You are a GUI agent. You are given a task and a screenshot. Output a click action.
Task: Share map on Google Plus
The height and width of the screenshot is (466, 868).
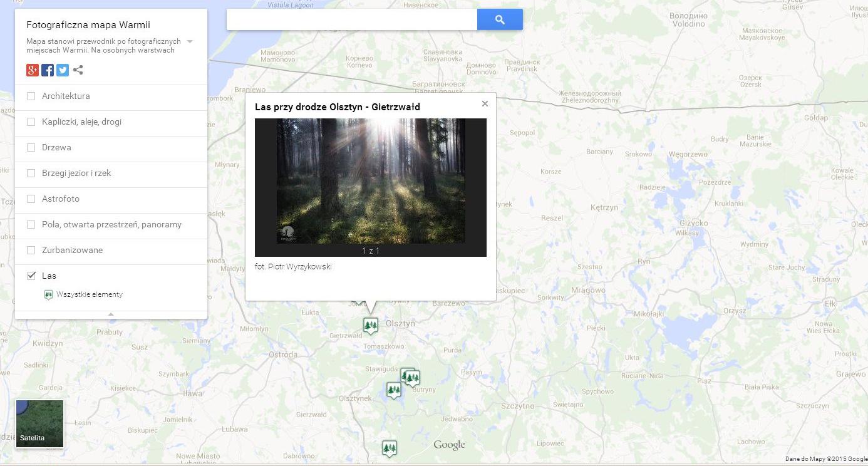pyautogui.click(x=33, y=70)
